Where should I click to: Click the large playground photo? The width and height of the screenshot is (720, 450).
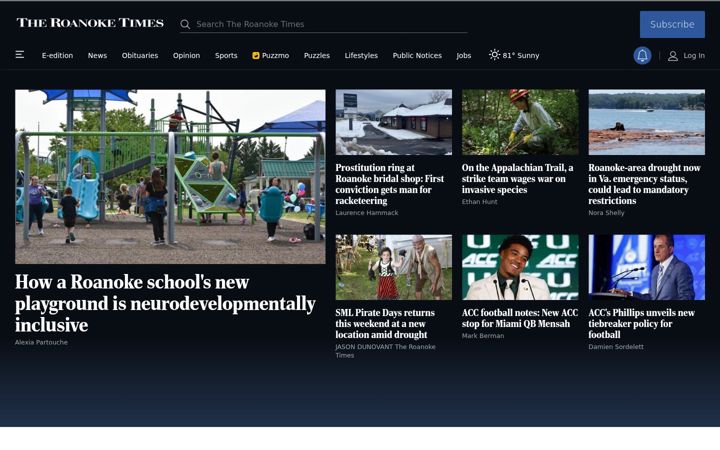[170, 177]
